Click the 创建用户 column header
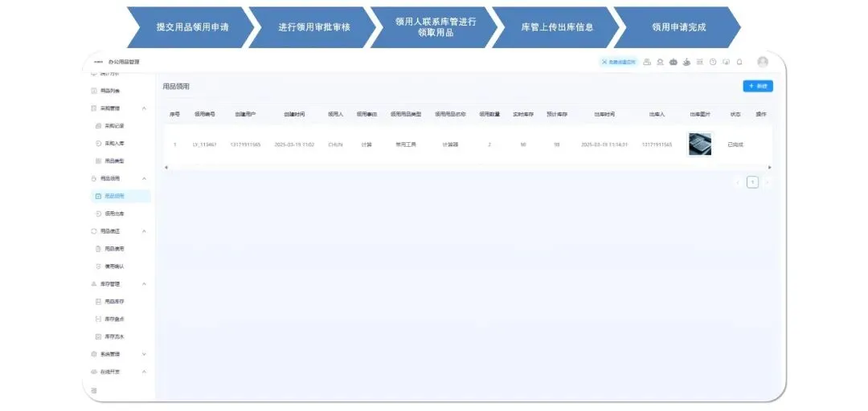868x411 pixels. 245,115
